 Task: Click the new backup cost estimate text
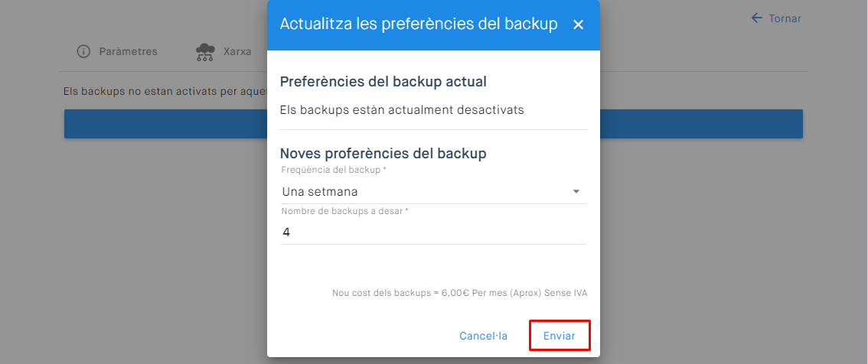click(x=459, y=293)
